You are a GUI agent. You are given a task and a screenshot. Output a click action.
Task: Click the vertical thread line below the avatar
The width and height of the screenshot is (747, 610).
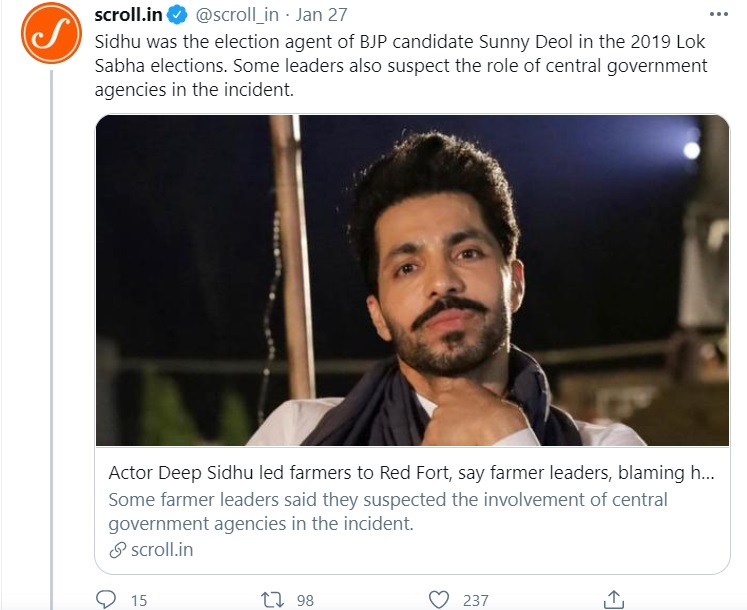(50, 330)
